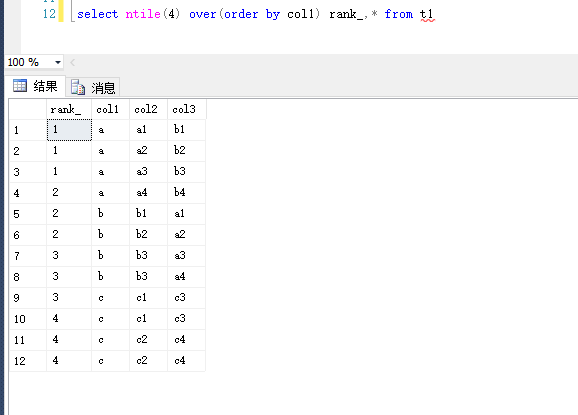Select the col3 column header
Viewport: 578px width, 415px height.
click(187, 109)
